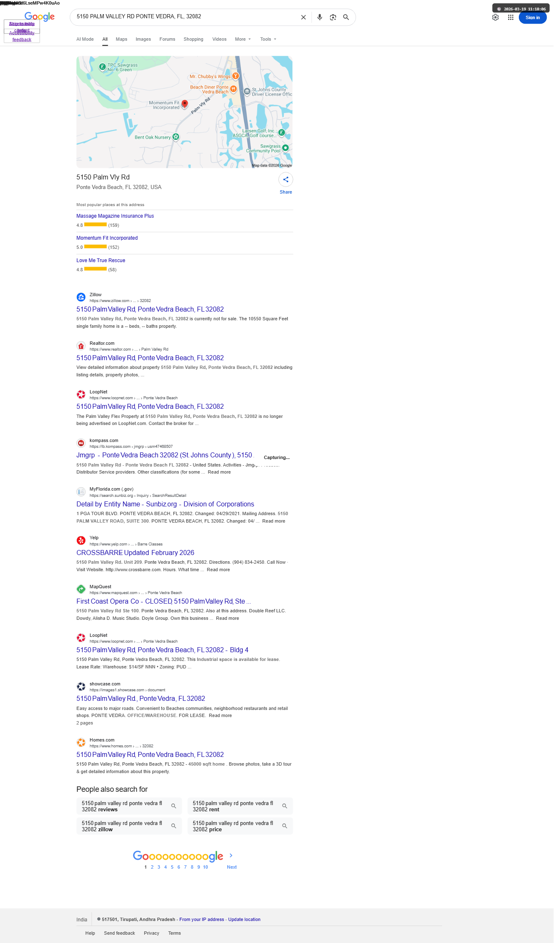560x943 pixels.
Task: Click the red map pin marker
Action: pyautogui.click(x=185, y=104)
